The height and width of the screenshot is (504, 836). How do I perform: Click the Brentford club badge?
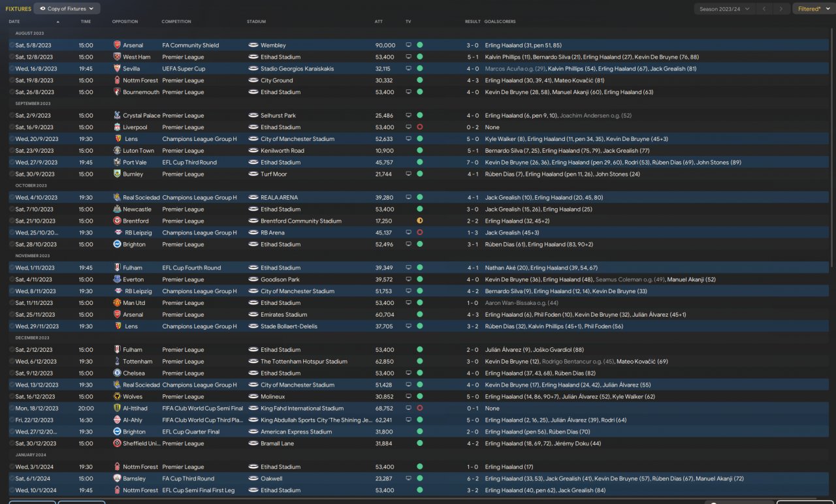click(x=117, y=221)
